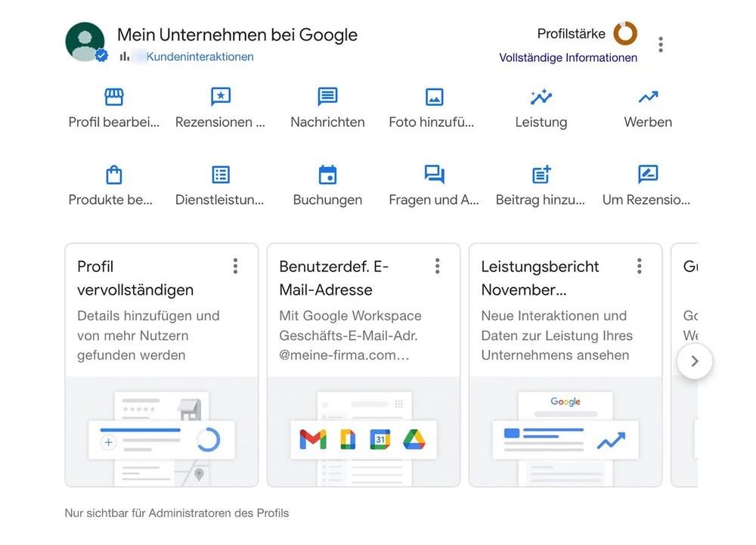Viewport: 756px width, 545px height.
Task: Open the Profil bearbeiten storefront icon
Action: pyautogui.click(x=114, y=97)
